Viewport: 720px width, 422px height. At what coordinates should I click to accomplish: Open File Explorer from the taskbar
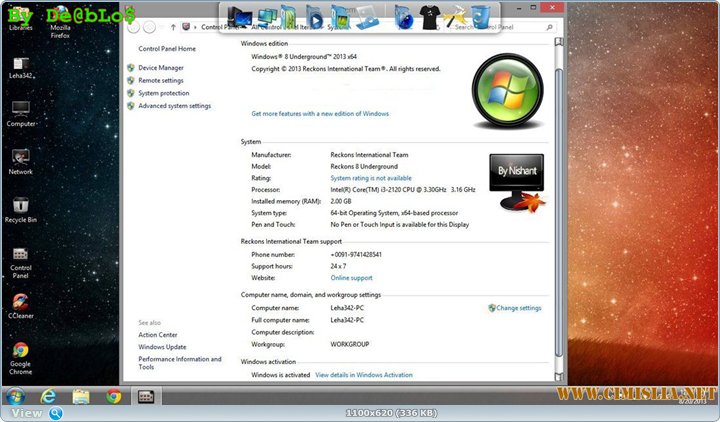pos(81,396)
